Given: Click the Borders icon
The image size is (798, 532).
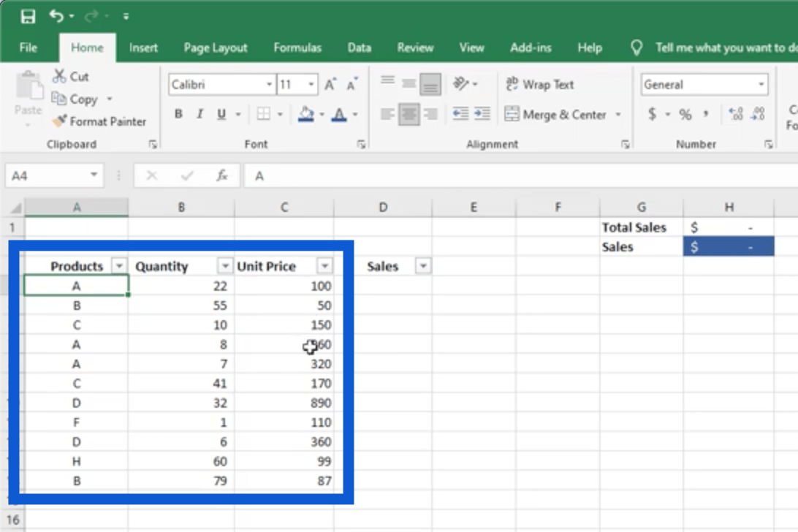Looking at the screenshot, I should [264, 114].
